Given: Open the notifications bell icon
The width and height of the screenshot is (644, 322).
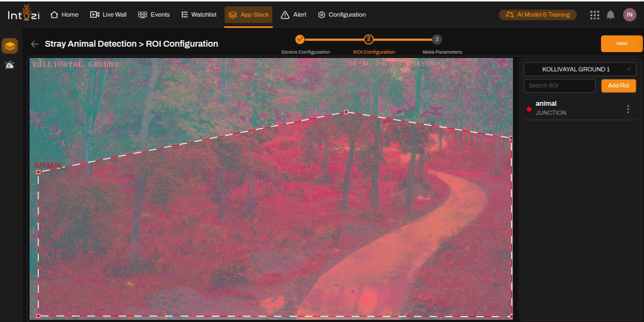Looking at the screenshot, I should [611, 15].
